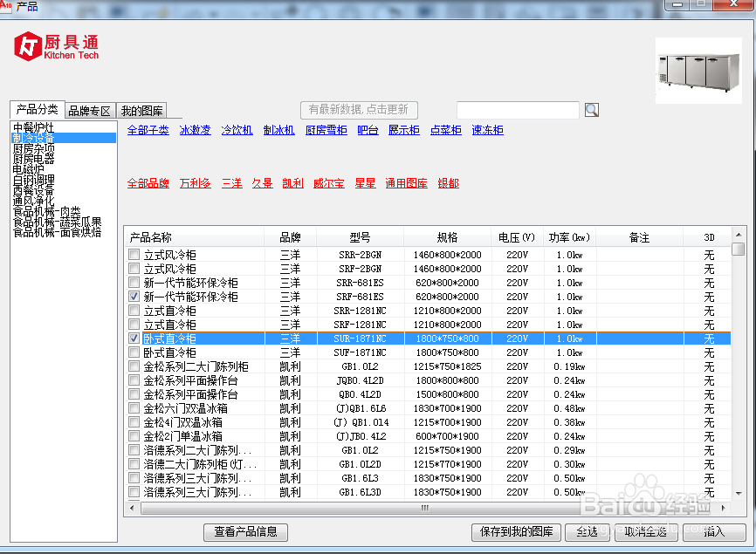Image resolution: width=756 pixels, height=554 pixels.
Task: Click the 插入 button
Action: point(714,532)
